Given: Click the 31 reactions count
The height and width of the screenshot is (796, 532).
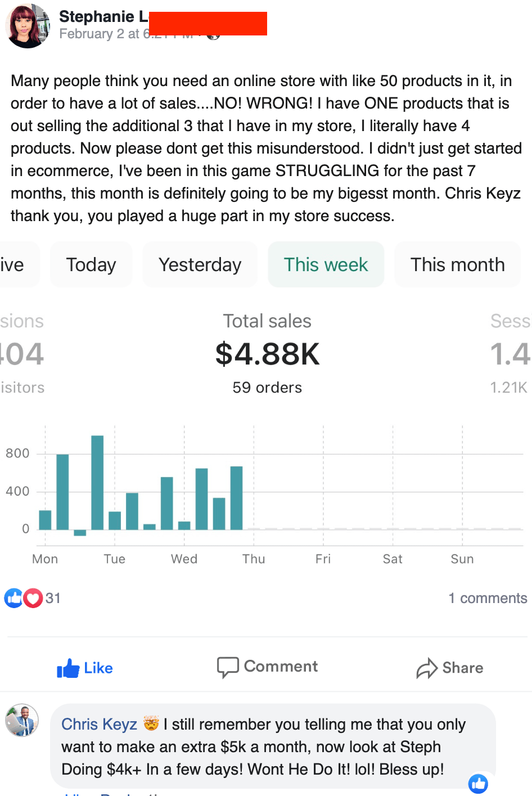Looking at the screenshot, I should 53,598.
